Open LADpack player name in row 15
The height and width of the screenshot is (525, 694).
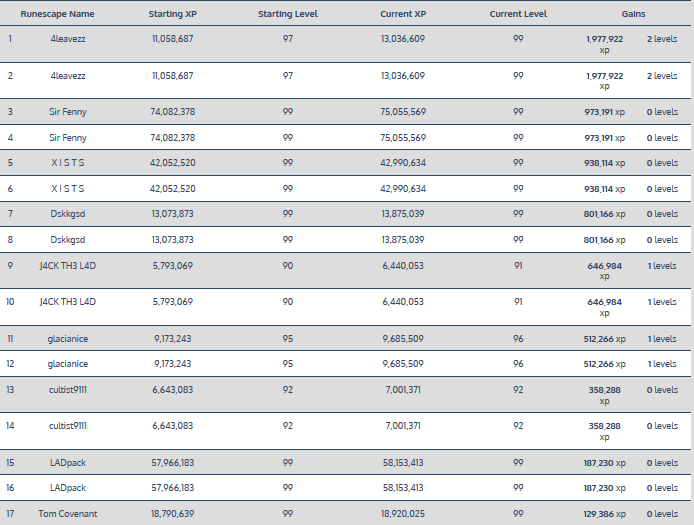(x=68, y=463)
